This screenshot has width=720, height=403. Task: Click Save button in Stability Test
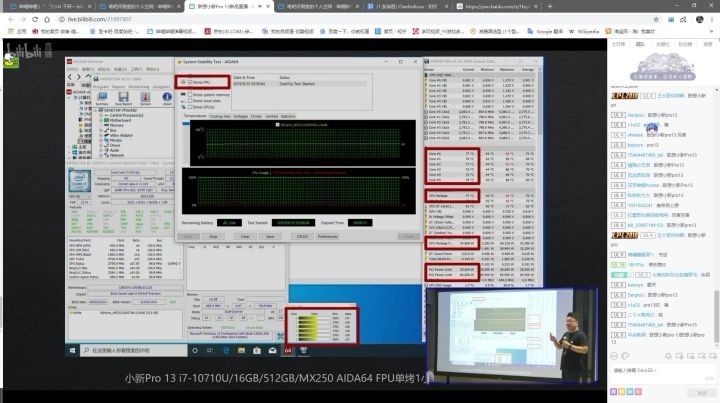[270, 236]
